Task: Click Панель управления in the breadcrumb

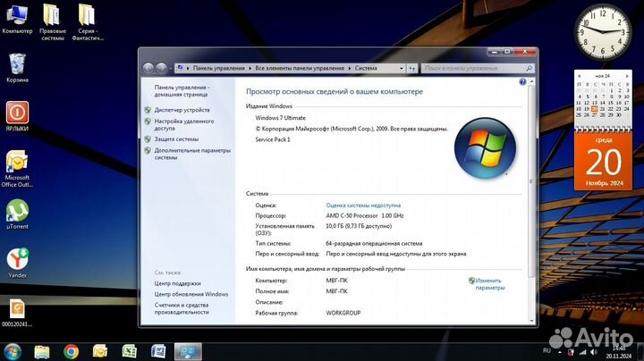Action: (x=218, y=69)
